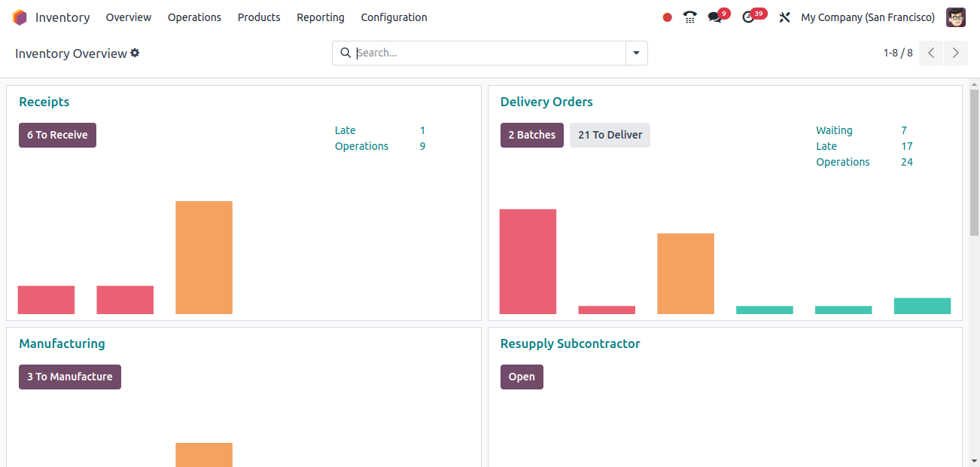Click the 6 To Receive button
980x467 pixels.
tap(57, 135)
